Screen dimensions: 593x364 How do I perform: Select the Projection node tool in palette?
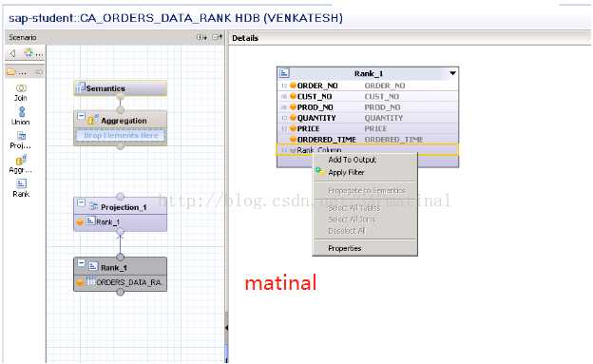point(21,140)
